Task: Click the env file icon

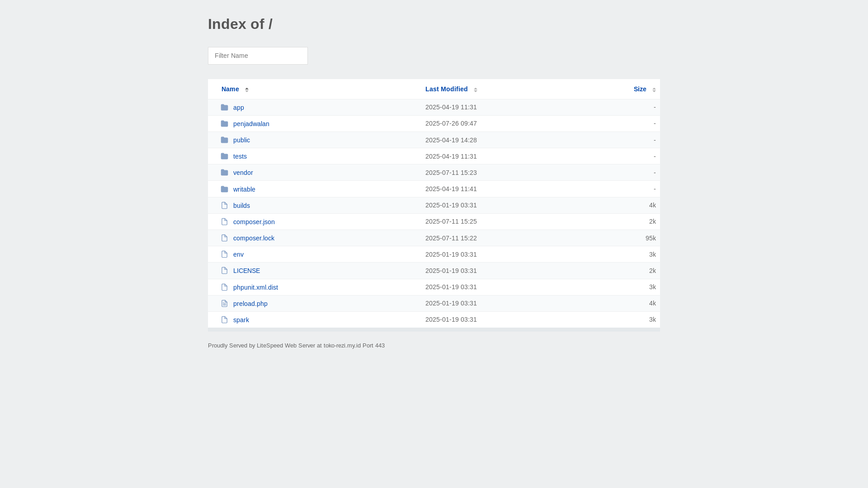Action: (224, 254)
